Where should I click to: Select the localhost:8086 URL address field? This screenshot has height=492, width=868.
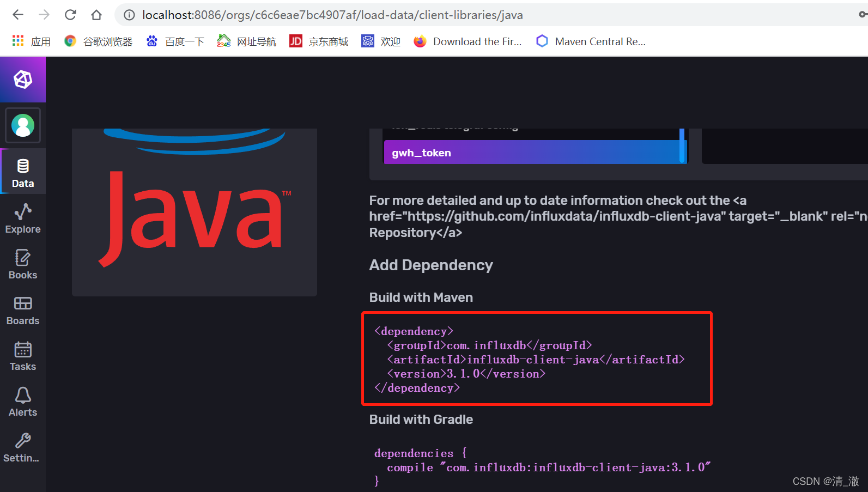pyautogui.click(x=332, y=15)
